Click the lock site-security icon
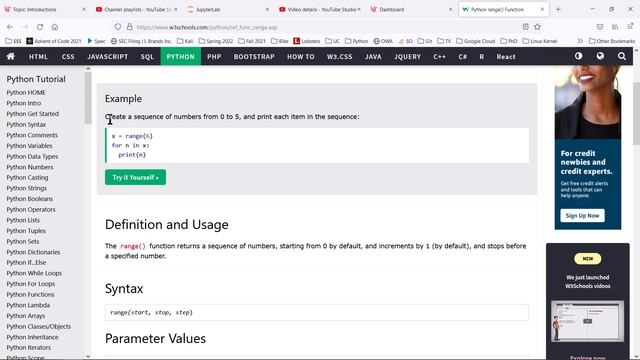The height and width of the screenshot is (360, 640). tap(129, 27)
